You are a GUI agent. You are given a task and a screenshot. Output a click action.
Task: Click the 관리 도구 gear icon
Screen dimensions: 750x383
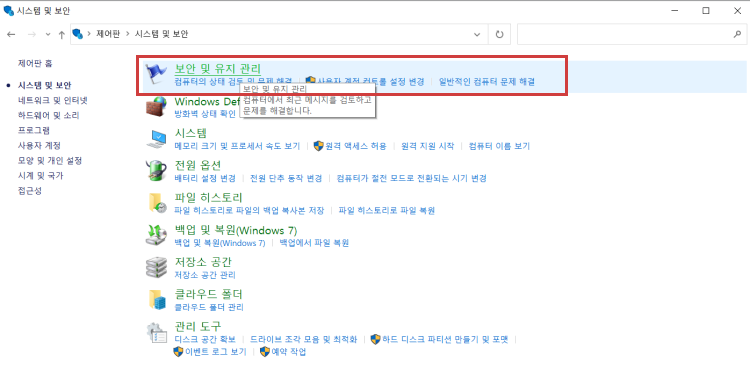(x=156, y=332)
